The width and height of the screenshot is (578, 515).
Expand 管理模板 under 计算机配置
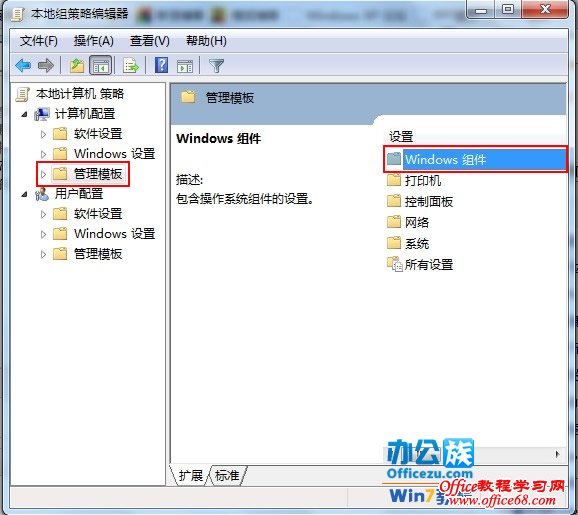click(x=43, y=174)
